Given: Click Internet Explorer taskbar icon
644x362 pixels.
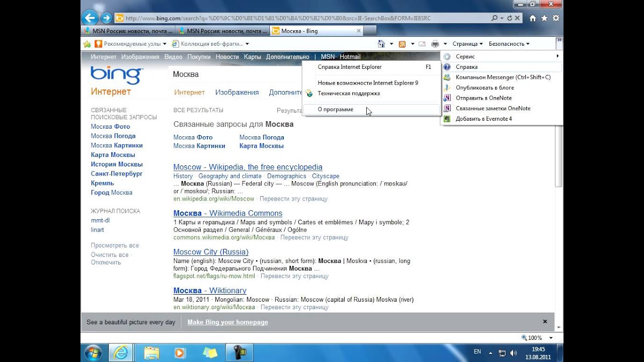Looking at the screenshot, I should [121, 352].
